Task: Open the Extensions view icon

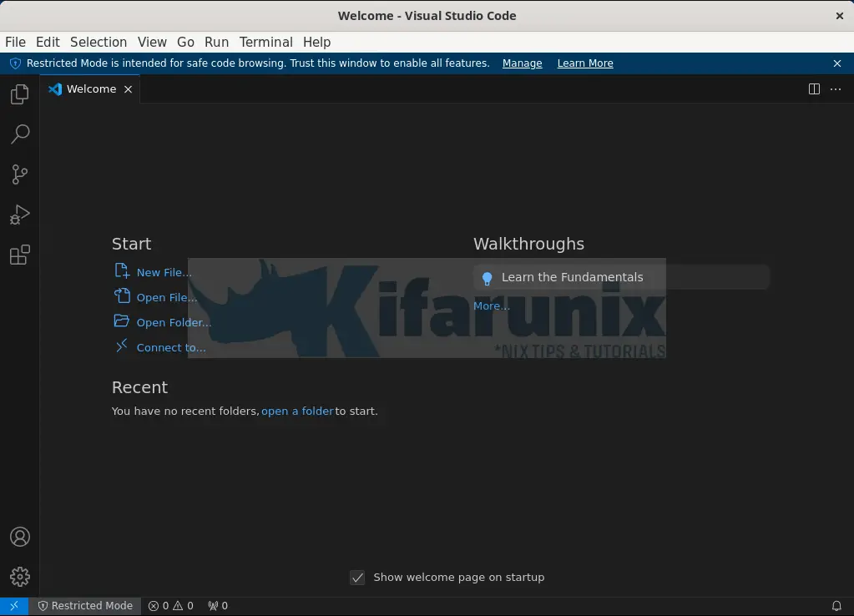Action: tap(19, 255)
